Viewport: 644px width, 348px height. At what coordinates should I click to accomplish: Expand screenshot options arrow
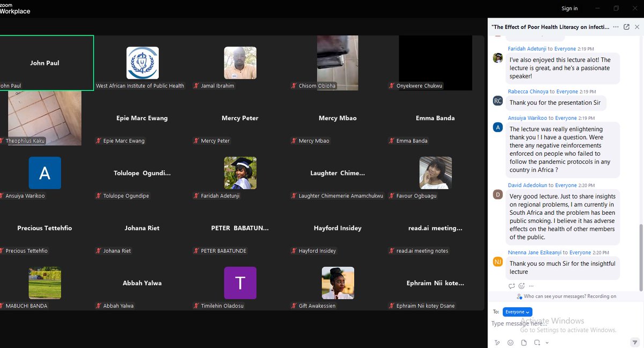(547, 343)
